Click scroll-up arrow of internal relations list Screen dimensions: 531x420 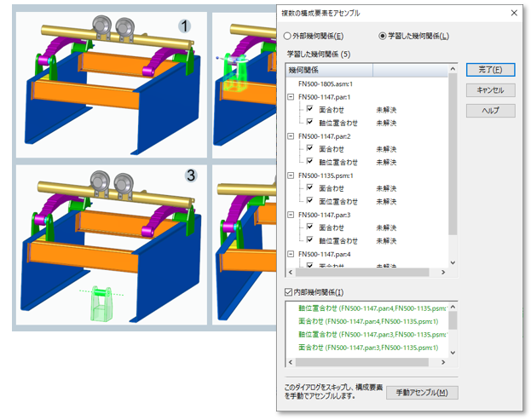[453, 307]
